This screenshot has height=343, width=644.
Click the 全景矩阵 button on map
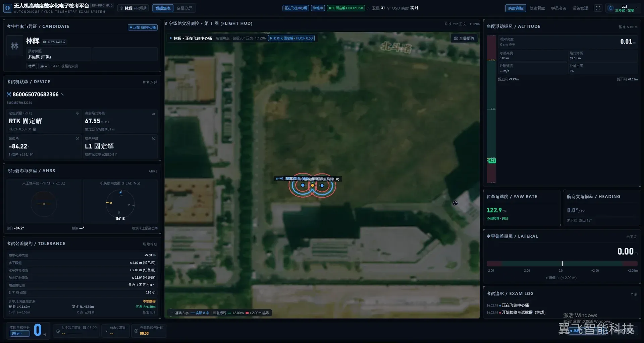click(x=464, y=39)
